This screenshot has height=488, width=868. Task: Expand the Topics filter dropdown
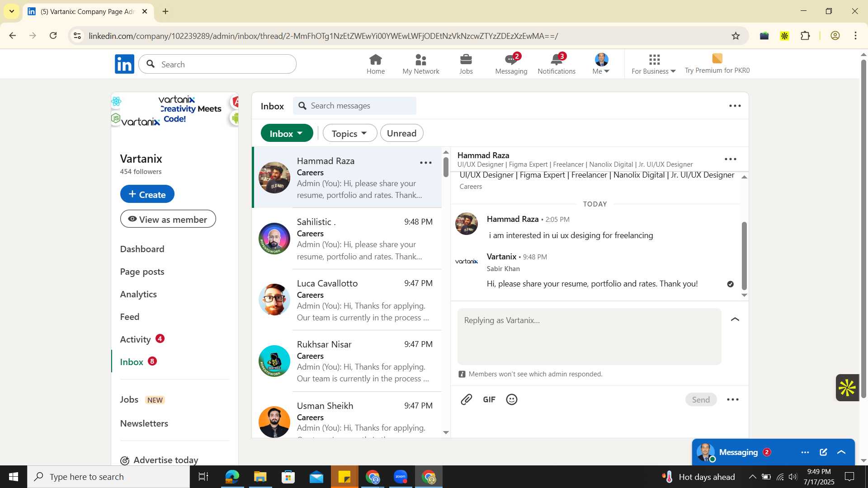click(x=349, y=133)
